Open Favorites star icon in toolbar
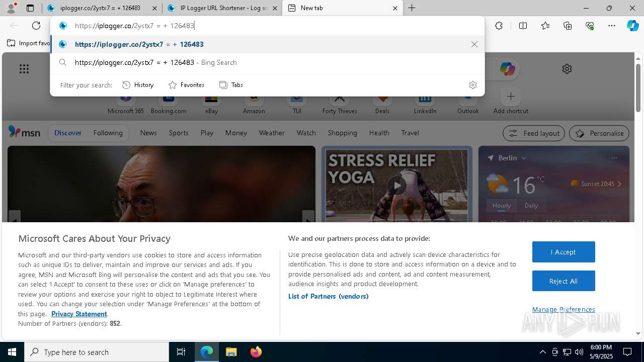 545,26
